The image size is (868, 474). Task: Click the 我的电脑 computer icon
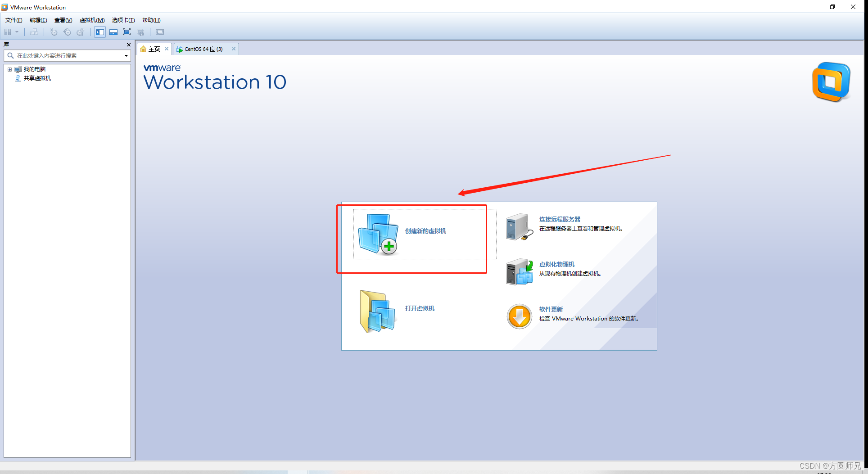pyautogui.click(x=18, y=69)
